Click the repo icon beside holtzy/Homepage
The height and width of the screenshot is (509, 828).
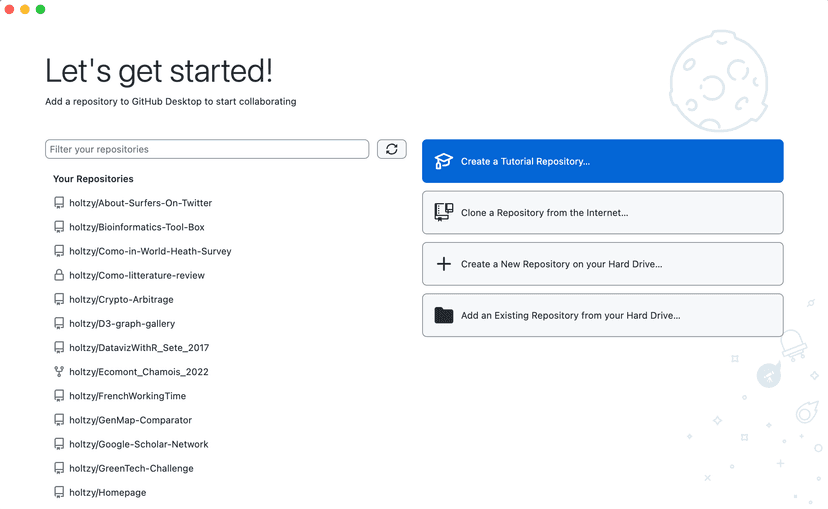pyautogui.click(x=59, y=493)
